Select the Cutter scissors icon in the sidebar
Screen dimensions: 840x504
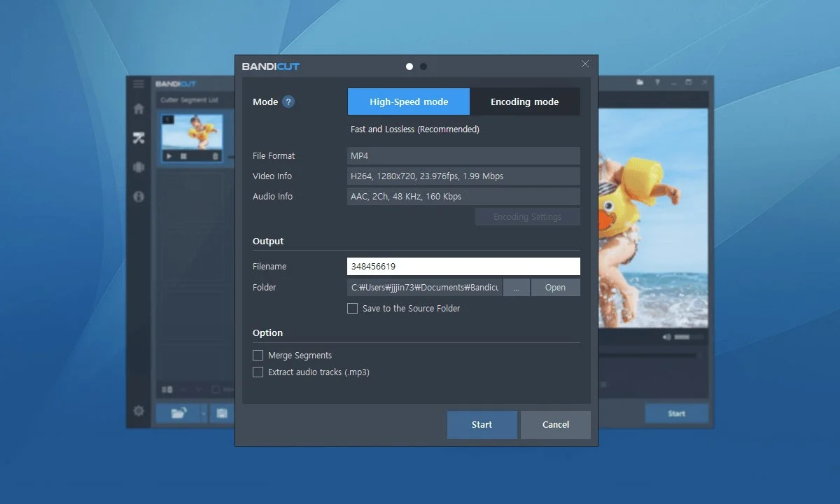point(139,138)
